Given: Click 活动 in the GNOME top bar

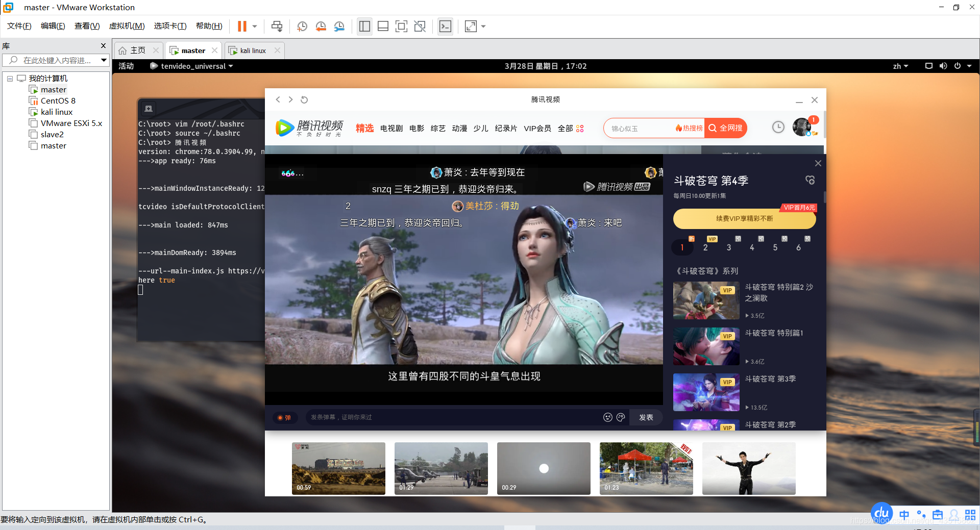Looking at the screenshot, I should pos(126,66).
